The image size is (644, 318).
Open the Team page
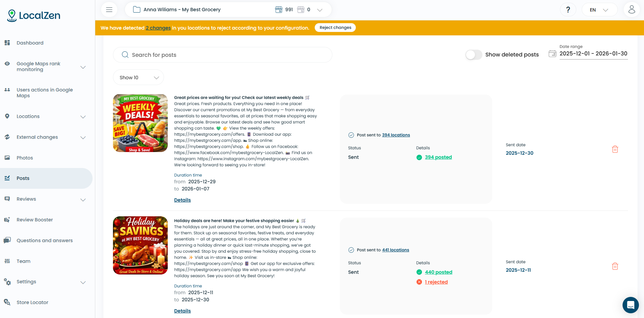(x=23, y=261)
